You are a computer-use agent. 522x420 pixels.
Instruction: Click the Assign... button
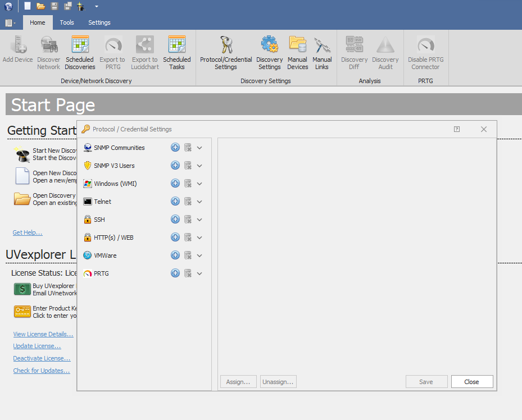(x=238, y=382)
